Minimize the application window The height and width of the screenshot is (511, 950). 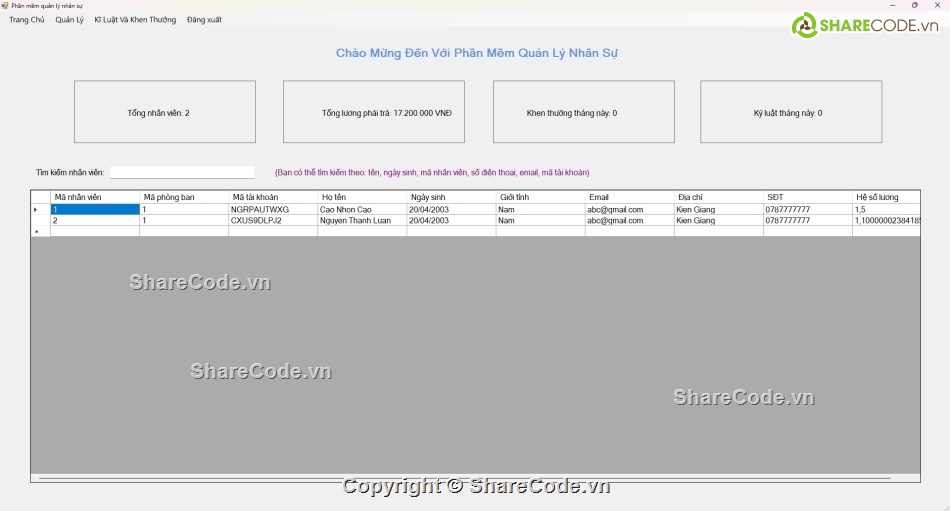[x=892, y=5]
